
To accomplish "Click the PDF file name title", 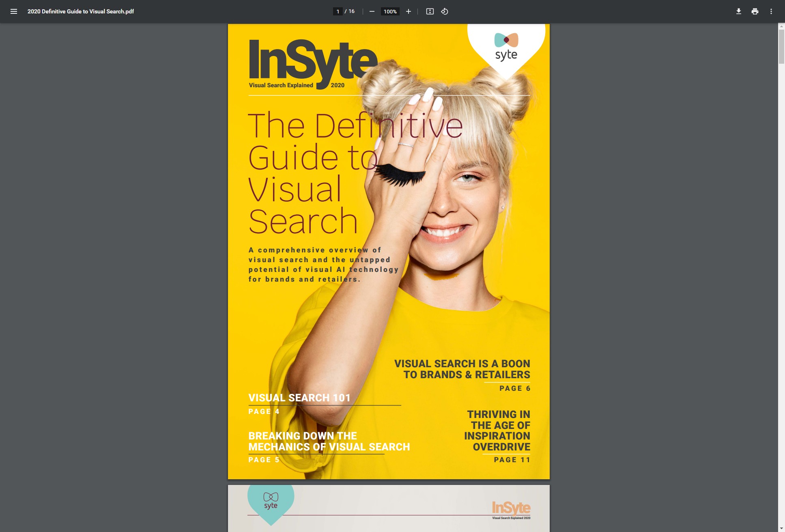I will coord(81,11).
